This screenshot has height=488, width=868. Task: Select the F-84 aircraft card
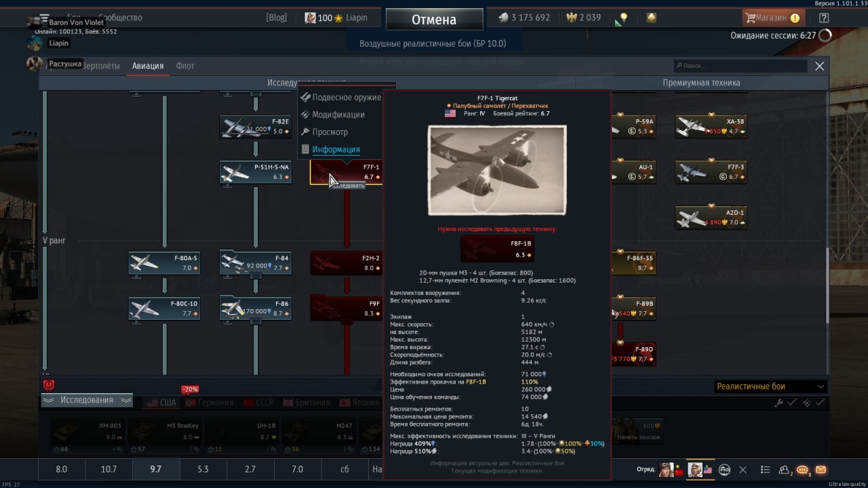pyautogui.click(x=256, y=263)
